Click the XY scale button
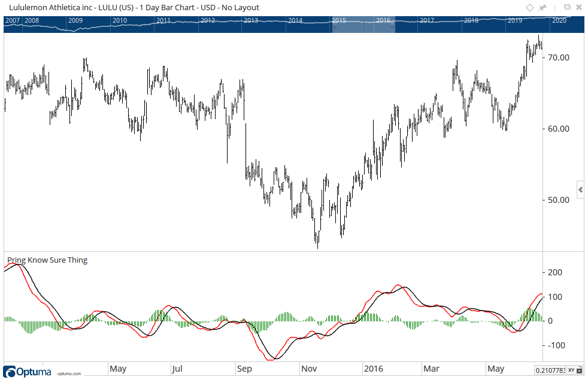The width and height of the screenshot is (588, 380). pyautogui.click(x=571, y=370)
